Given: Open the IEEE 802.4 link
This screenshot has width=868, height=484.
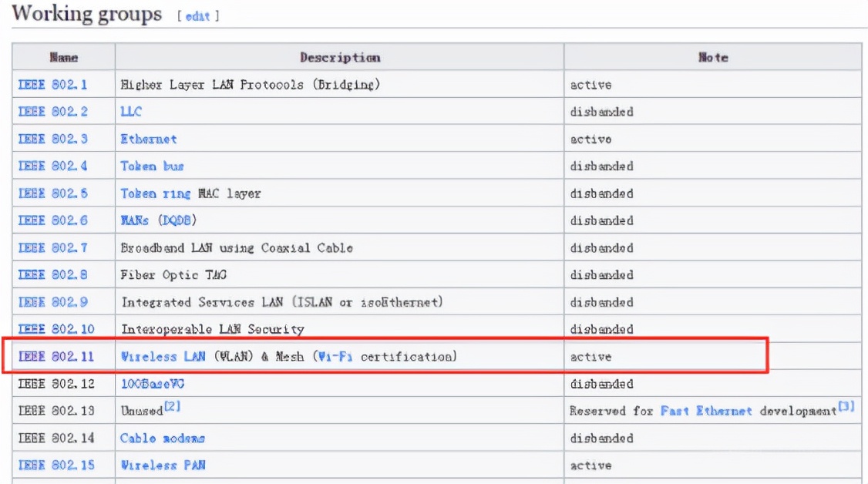Looking at the screenshot, I should [x=52, y=166].
